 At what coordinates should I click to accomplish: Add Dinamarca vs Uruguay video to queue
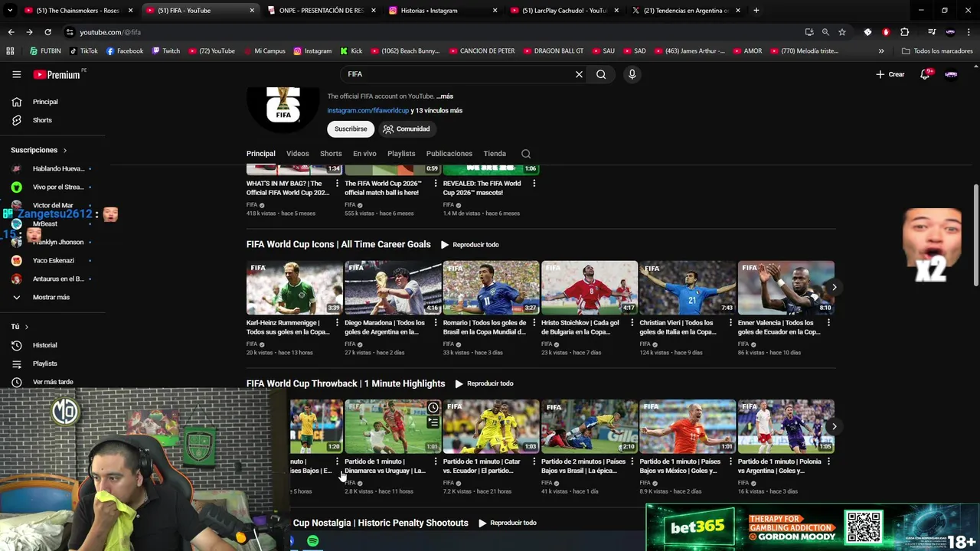tap(433, 422)
